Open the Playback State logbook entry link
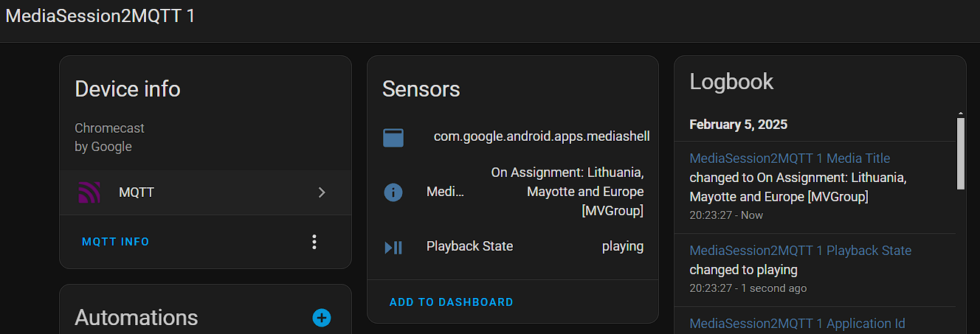Image resolution: width=980 pixels, height=334 pixels. coord(800,251)
